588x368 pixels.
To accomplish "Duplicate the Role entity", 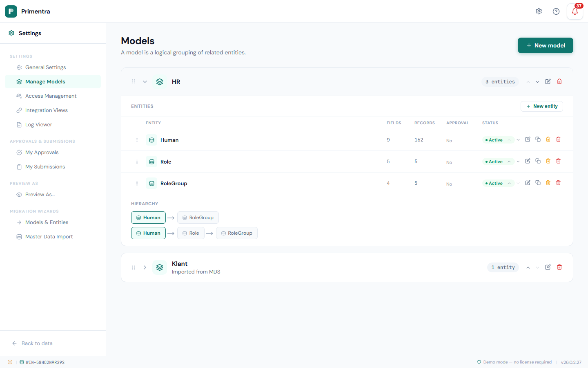I will click(x=538, y=161).
